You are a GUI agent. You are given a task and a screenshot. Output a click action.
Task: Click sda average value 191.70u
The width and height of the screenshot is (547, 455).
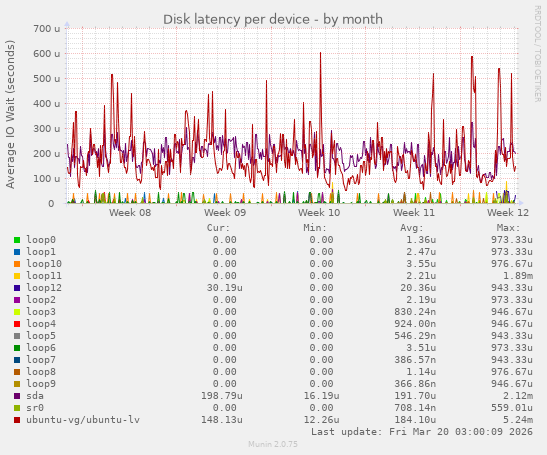pos(415,396)
